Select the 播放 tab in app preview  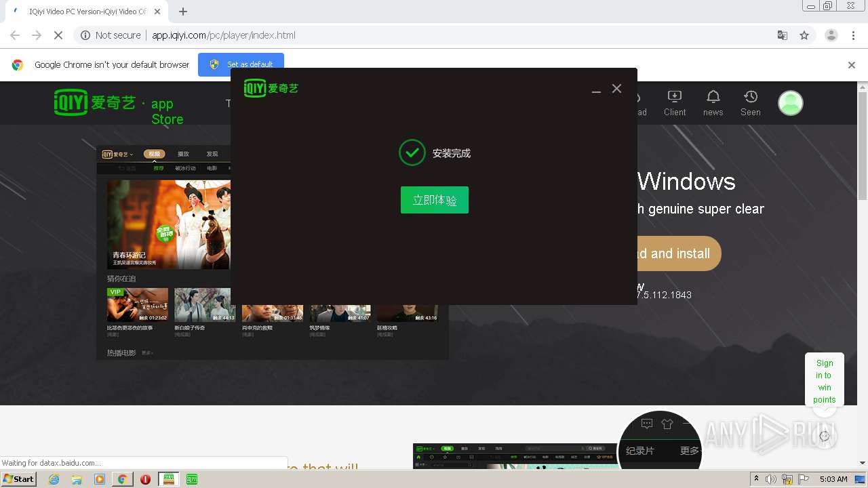[183, 154]
